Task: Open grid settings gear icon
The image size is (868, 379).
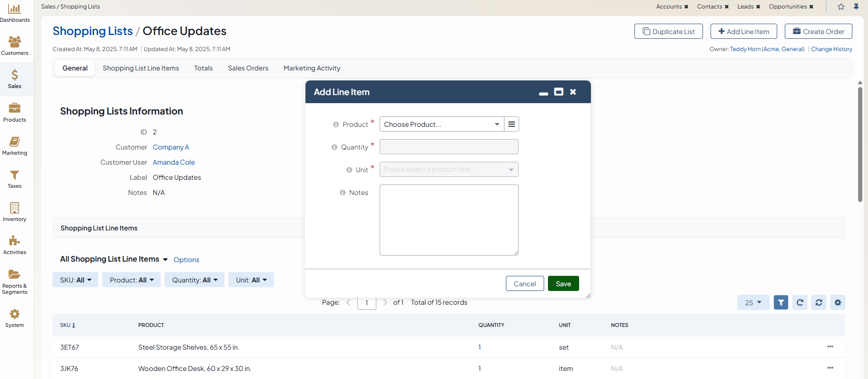Action: [837, 302]
